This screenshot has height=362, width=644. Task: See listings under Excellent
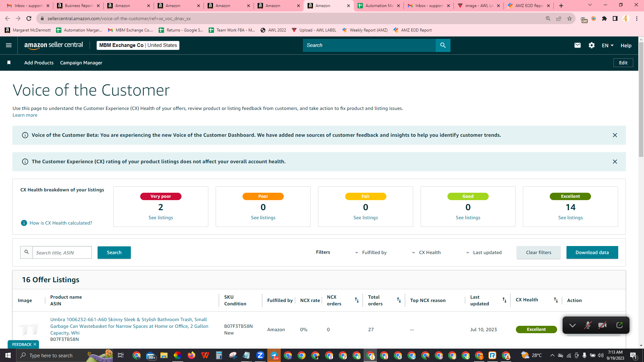(x=570, y=218)
